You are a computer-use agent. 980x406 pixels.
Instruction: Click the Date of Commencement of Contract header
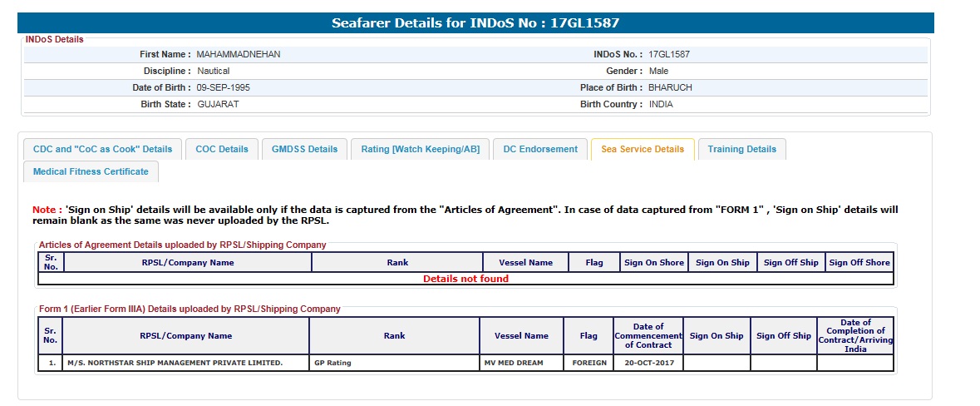click(x=648, y=336)
